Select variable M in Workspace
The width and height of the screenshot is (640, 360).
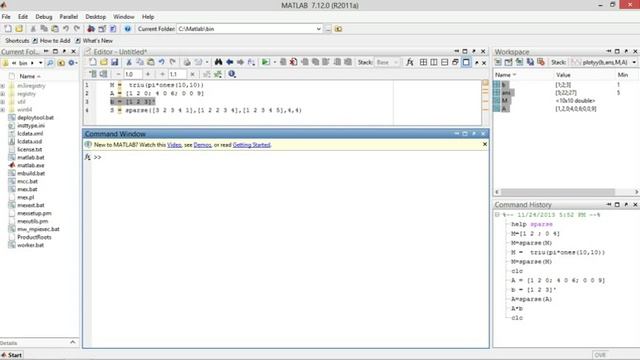click(505, 100)
